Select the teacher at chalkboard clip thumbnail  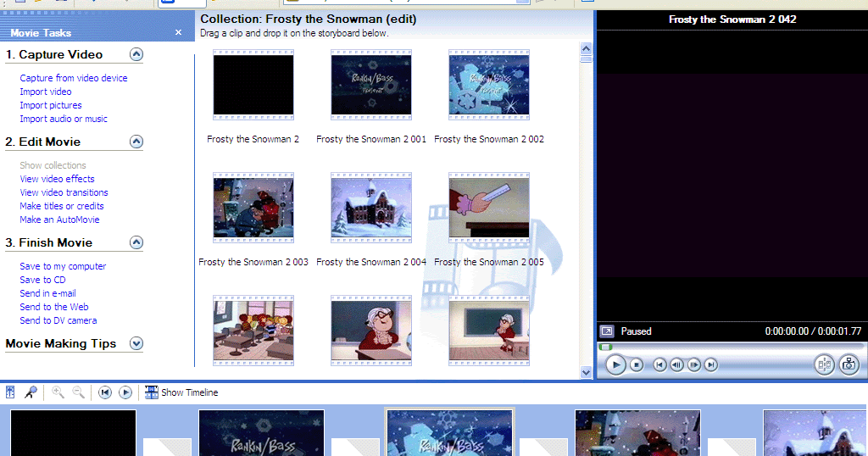[x=489, y=331]
